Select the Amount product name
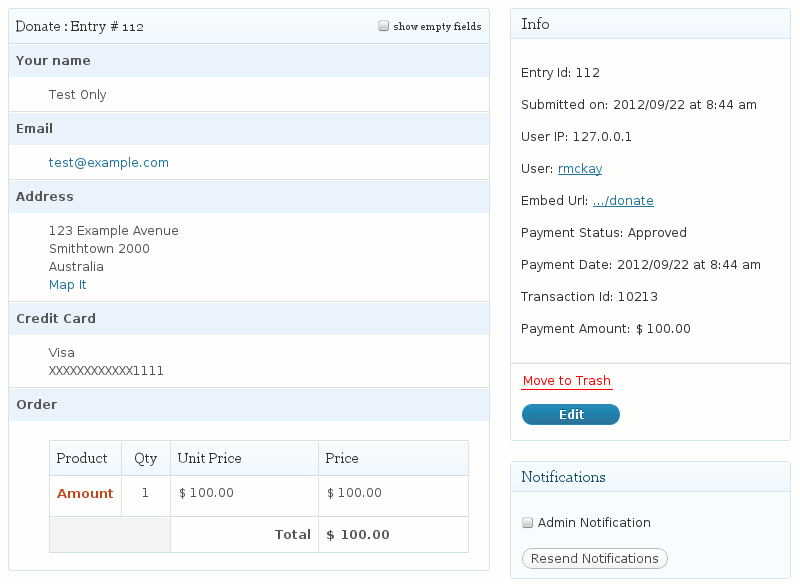Screen dimensions: 800x584 [x=85, y=493]
